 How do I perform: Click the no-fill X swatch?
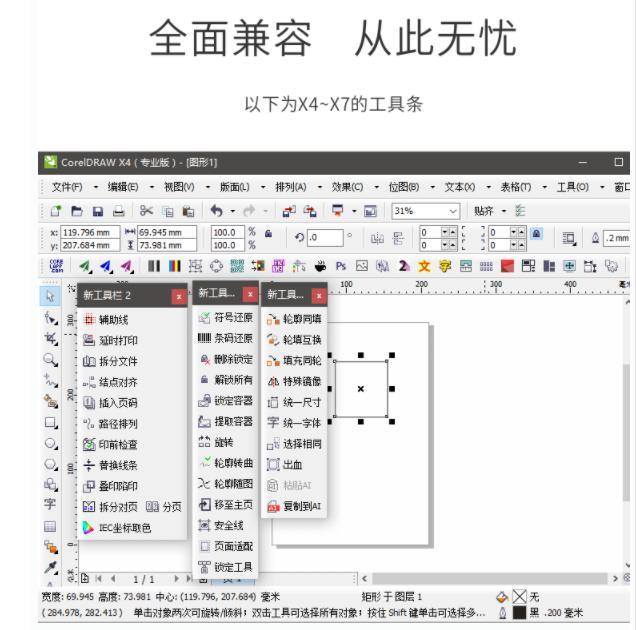point(519,597)
